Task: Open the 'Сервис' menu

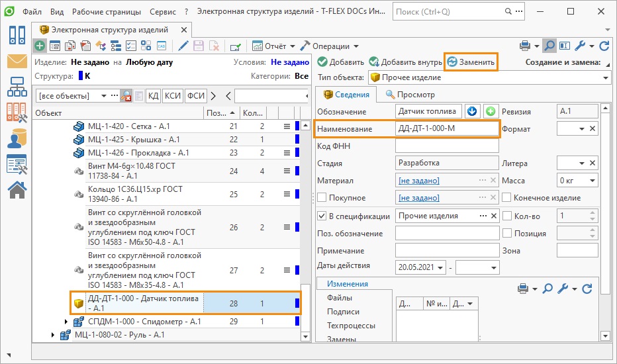Action: [x=162, y=11]
